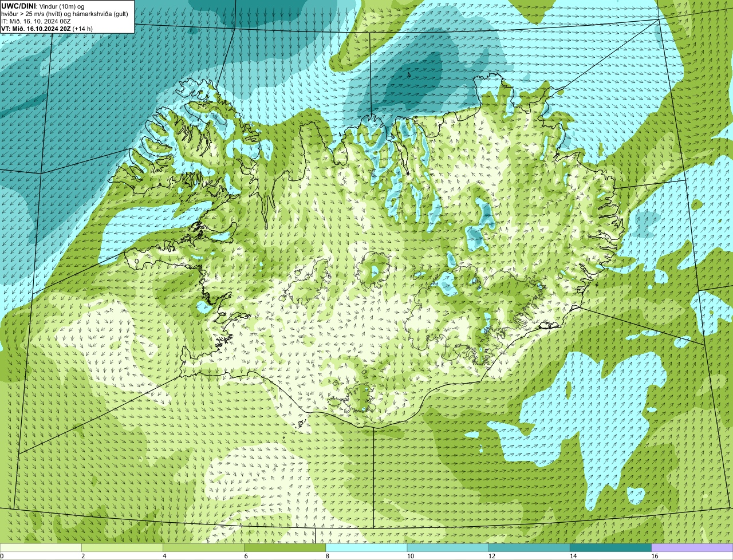Image resolution: width=733 pixels, height=560 pixels.
Task: Click the legend tick label '14'
Action: point(573,556)
